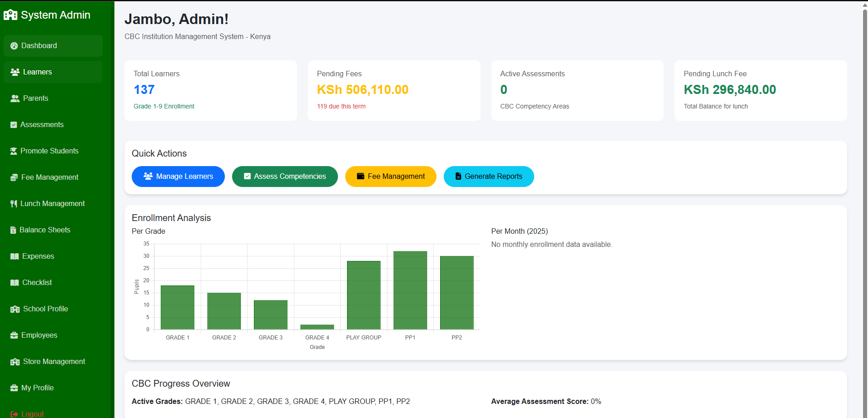868x418 pixels.
Task: Open Assessments from the sidebar
Action: [x=53, y=125]
